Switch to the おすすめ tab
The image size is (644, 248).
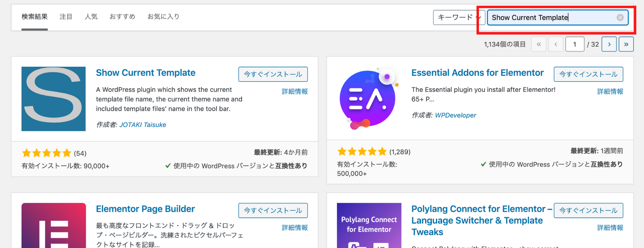122,17
